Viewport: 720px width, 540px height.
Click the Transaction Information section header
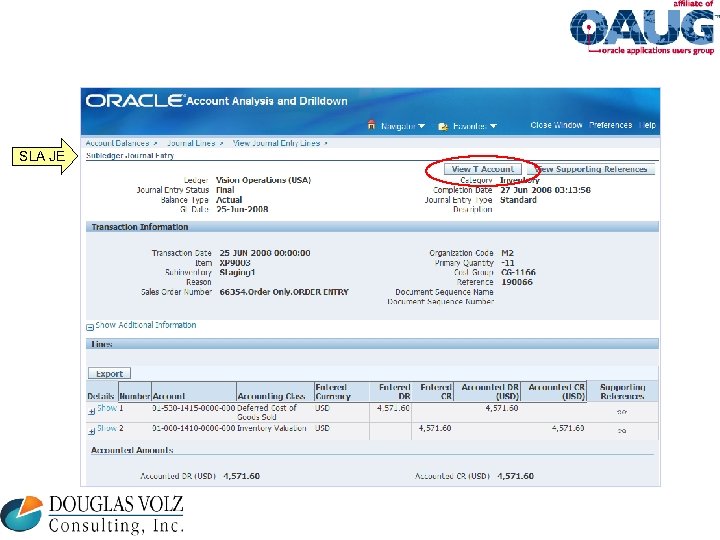click(372, 227)
